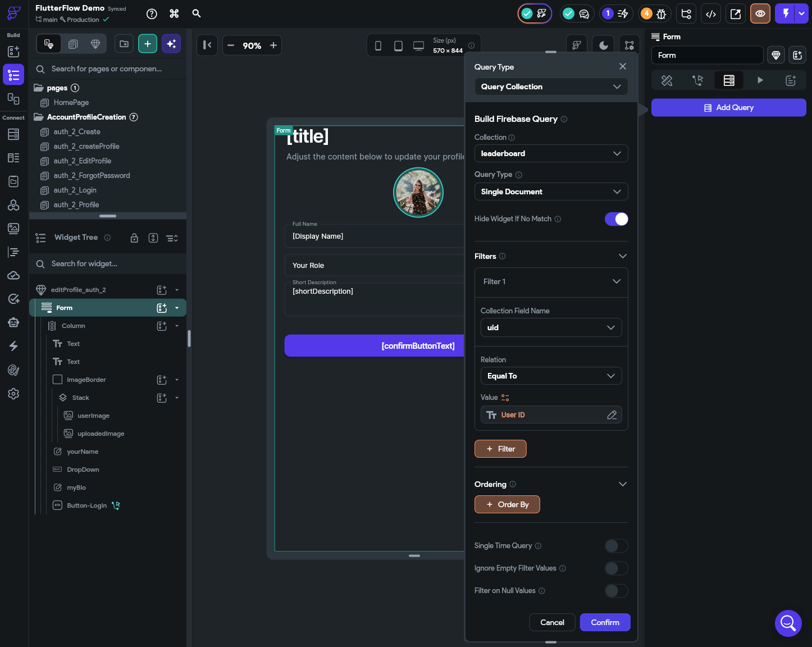Confirm the Firebase query
This screenshot has width=812, height=647.
(x=605, y=622)
